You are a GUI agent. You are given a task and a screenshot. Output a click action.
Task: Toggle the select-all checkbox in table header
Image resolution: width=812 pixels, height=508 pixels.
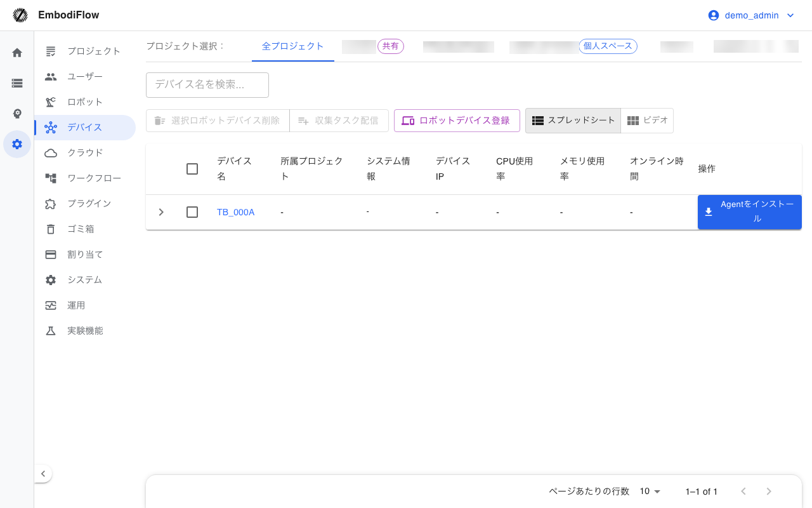pyautogui.click(x=192, y=169)
